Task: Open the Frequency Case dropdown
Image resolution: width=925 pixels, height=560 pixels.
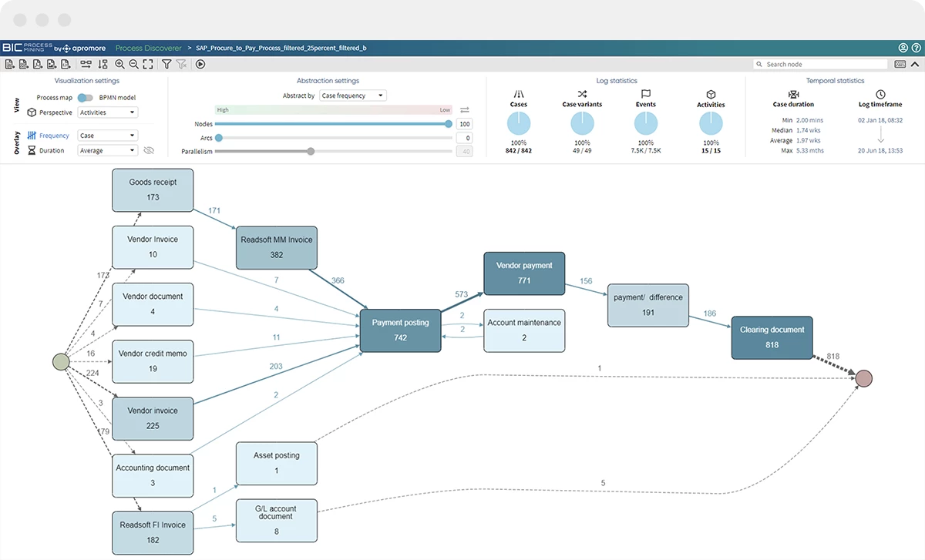Action: [x=108, y=136]
